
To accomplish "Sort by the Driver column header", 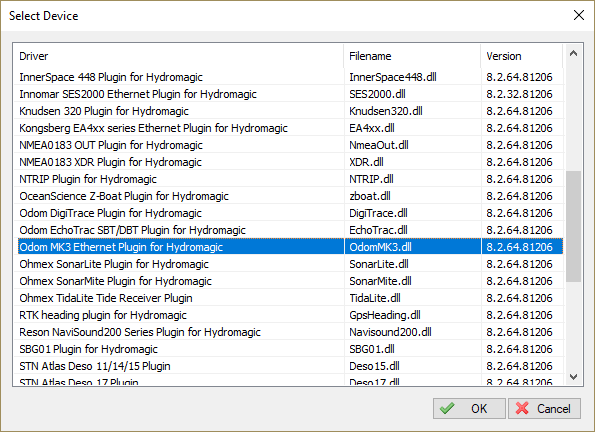I will 178,56.
